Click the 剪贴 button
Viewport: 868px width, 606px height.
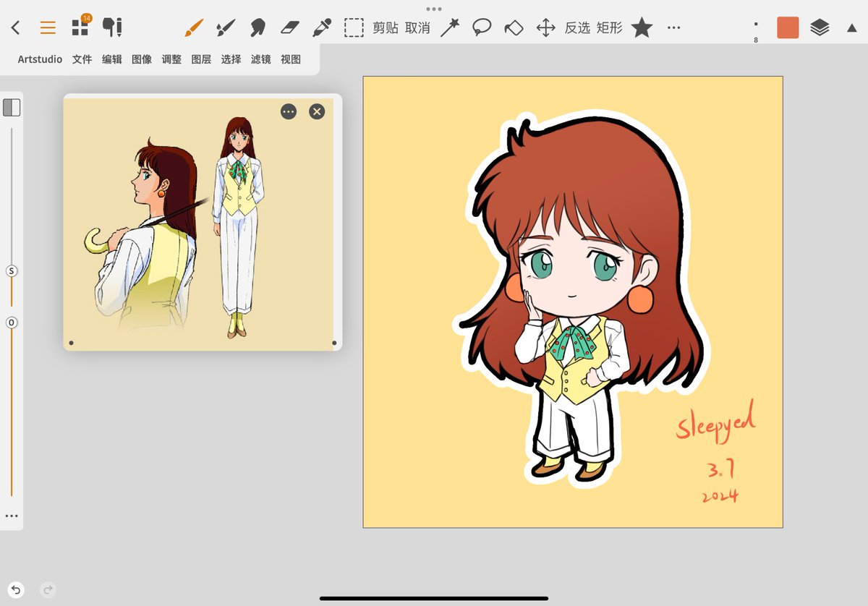click(386, 28)
